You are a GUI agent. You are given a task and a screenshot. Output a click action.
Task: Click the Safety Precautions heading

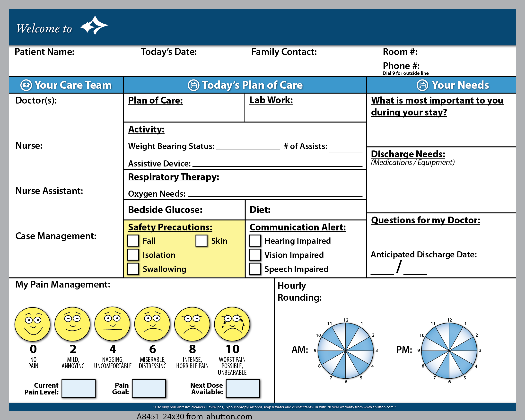coord(170,227)
